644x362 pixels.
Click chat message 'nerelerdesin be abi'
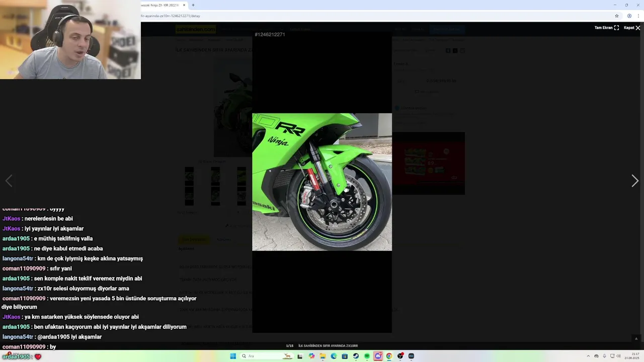(48, 219)
